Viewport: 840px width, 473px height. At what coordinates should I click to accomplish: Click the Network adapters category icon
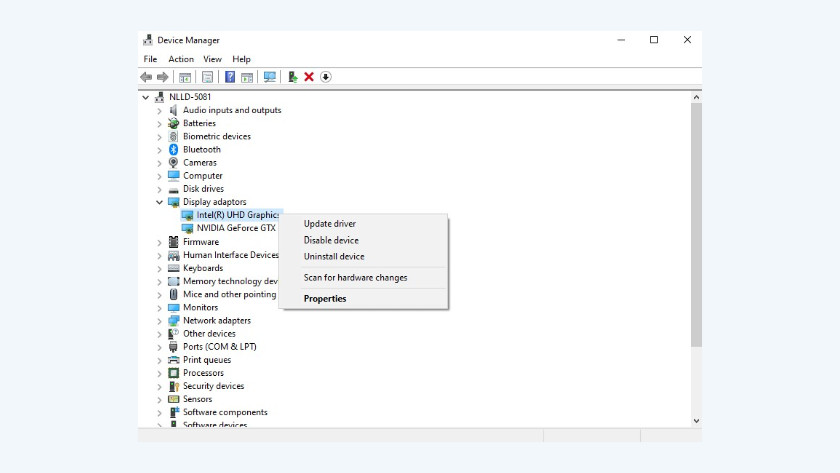click(174, 320)
